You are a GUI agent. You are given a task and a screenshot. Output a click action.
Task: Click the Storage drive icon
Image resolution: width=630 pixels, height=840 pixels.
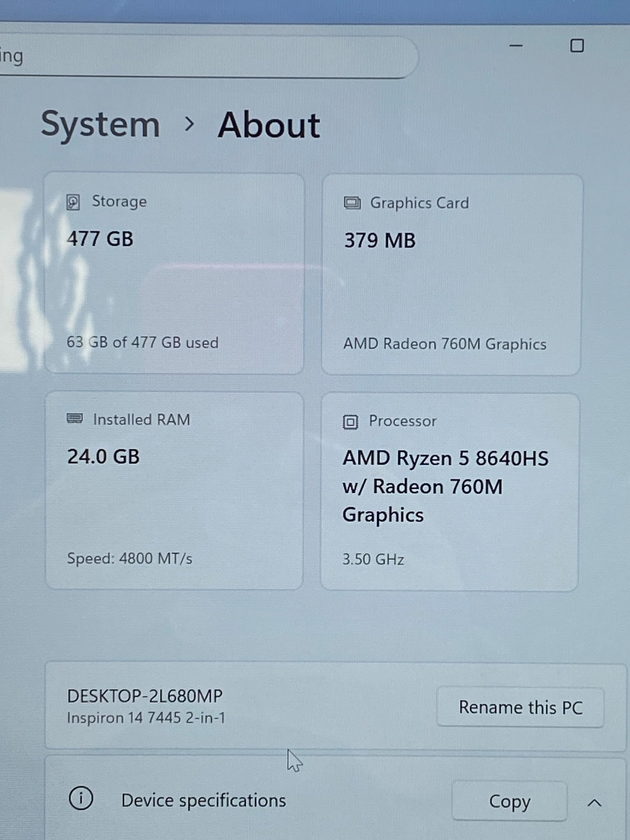click(x=73, y=202)
